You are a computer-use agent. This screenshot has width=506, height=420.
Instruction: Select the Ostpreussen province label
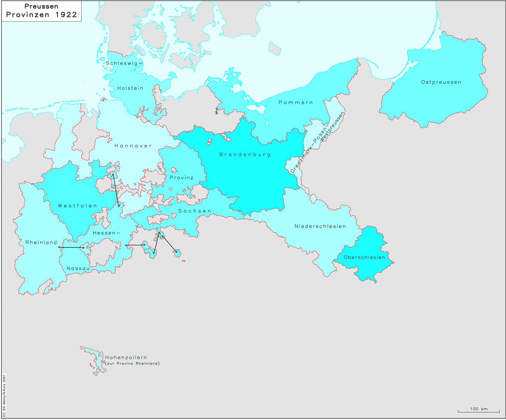441,82
